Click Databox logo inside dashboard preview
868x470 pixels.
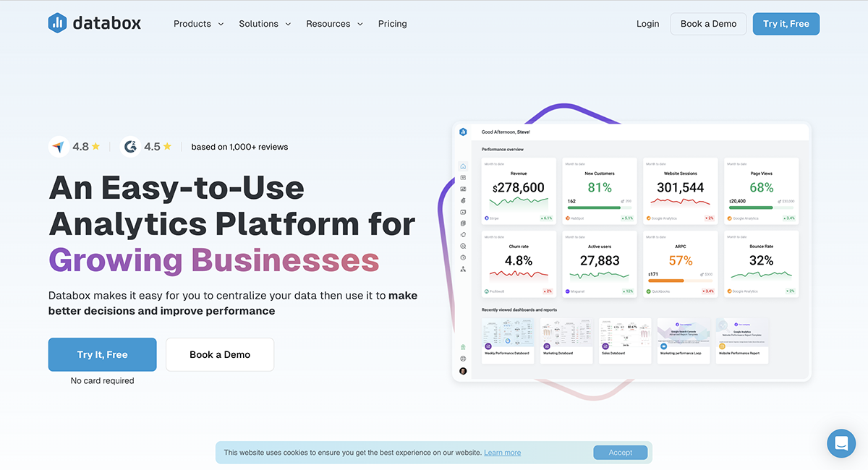[463, 132]
